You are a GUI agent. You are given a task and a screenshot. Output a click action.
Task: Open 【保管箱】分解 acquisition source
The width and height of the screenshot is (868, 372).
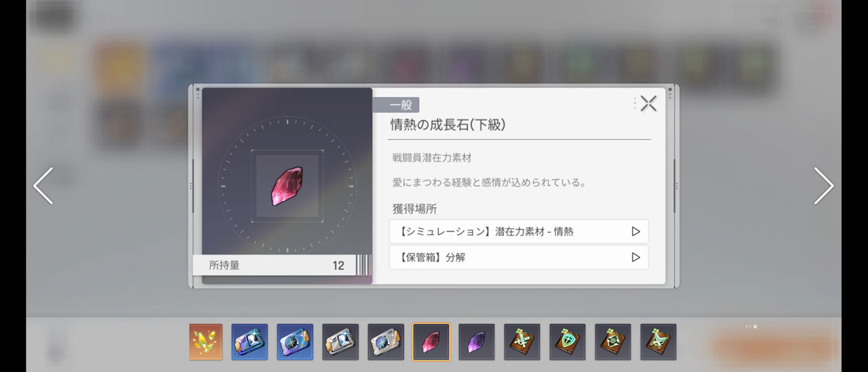pos(519,257)
